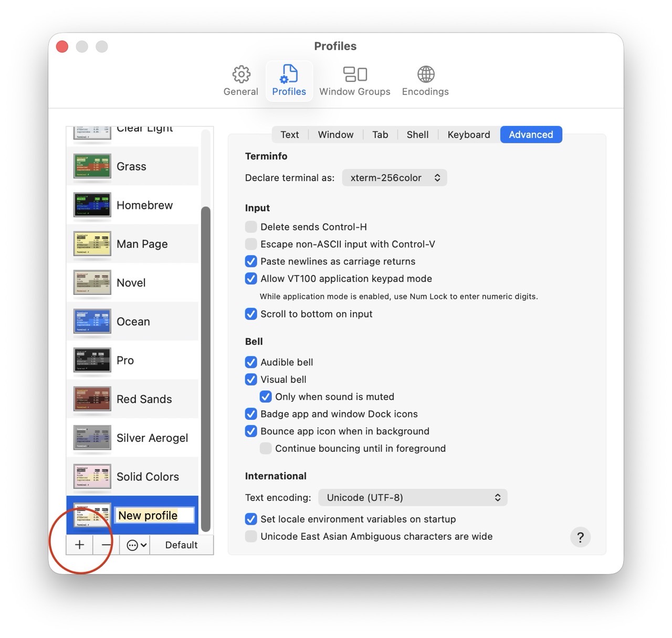Select the Red Sands profile thumbnail
672x638 pixels.
tap(92, 399)
